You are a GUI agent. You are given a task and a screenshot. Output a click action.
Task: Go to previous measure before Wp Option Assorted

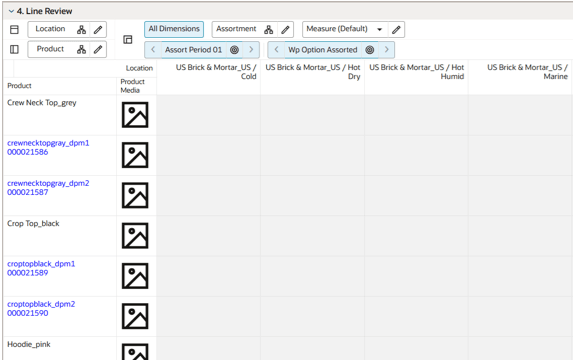point(276,49)
